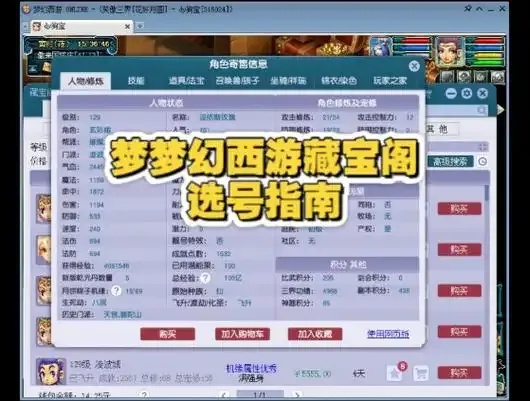The height and width of the screenshot is (401, 530).
Task: Pin the game window with the pin icon
Action: tap(468, 8)
